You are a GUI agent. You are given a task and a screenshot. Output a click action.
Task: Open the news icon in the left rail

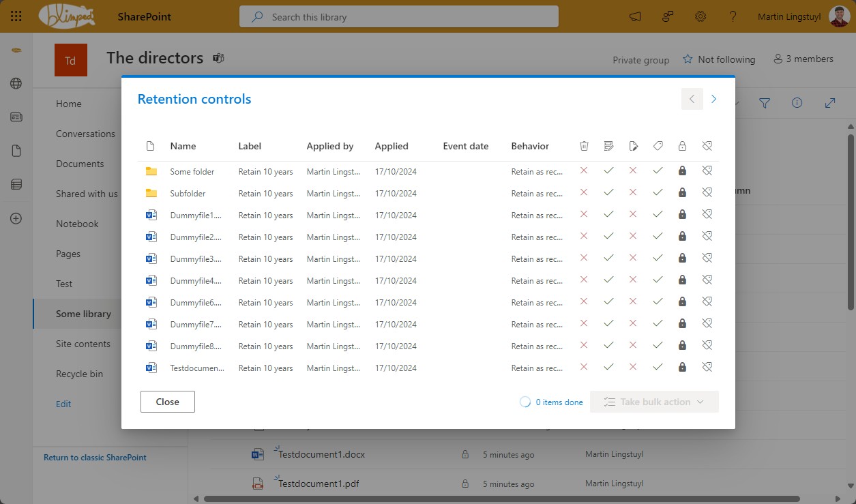(x=16, y=117)
